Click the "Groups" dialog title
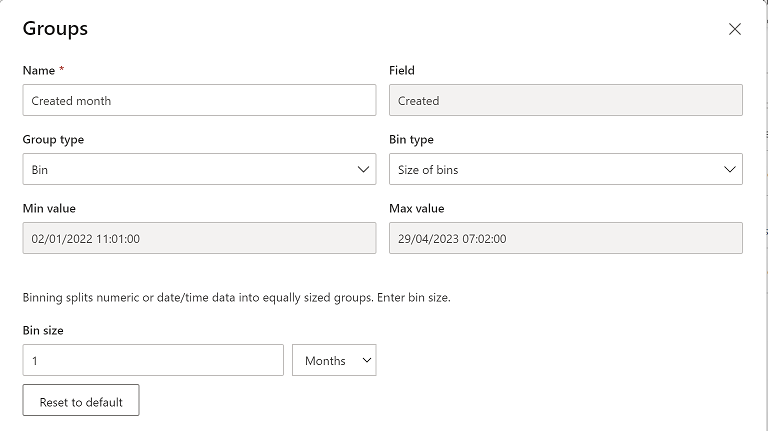Viewport: 768px width, 431px height. tap(55, 28)
